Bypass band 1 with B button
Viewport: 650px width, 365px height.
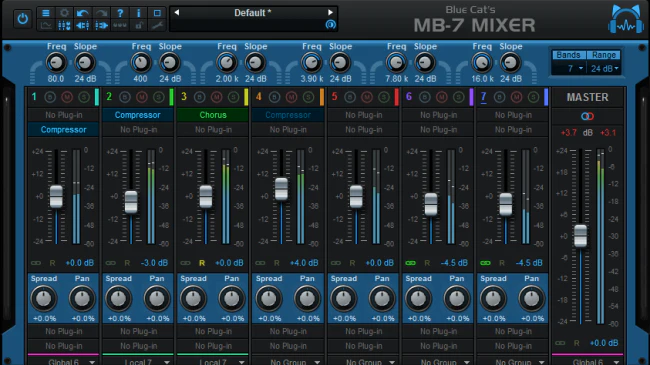[x=50, y=97]
